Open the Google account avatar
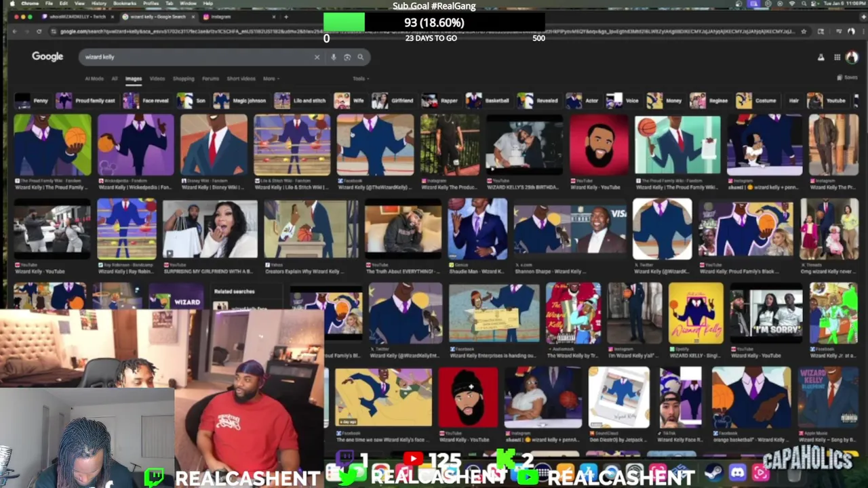 point(852,58)
